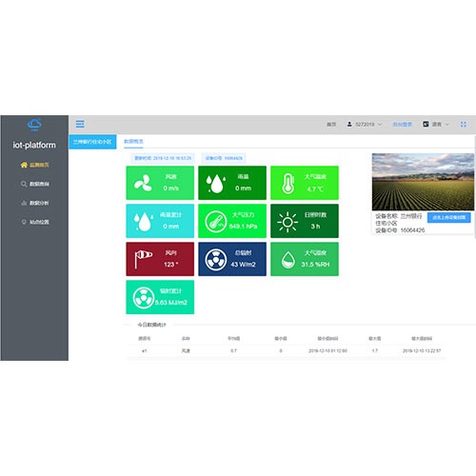
Task: Open the field landscape device thumbnail
Action: pos(423,182)
